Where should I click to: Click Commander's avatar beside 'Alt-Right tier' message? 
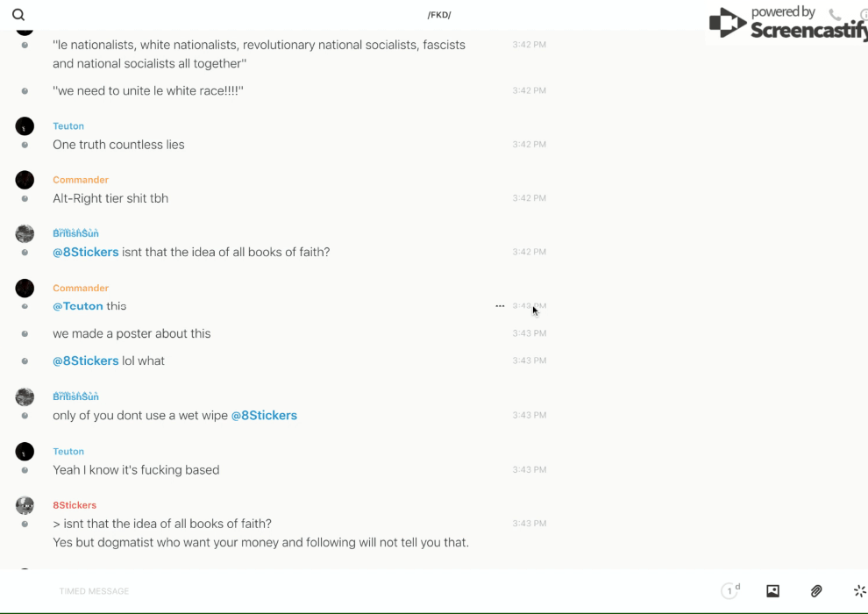pyautogui.click(x=25, y=180)
